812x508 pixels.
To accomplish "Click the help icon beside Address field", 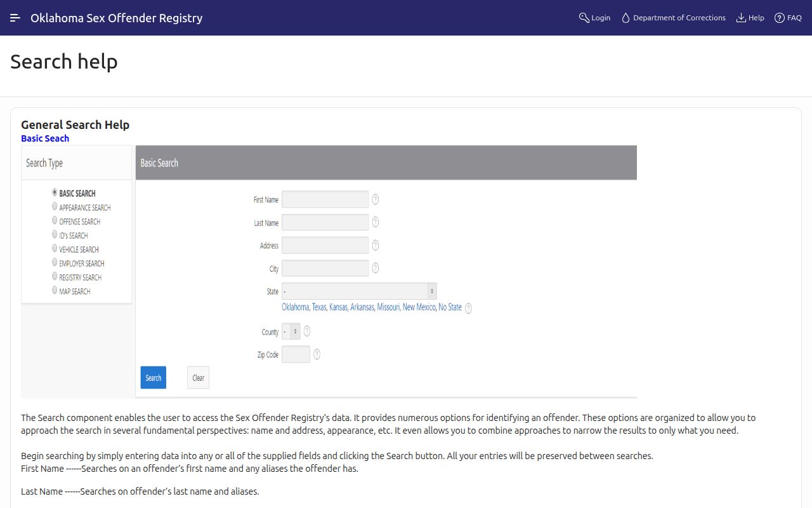I will 376,245.
